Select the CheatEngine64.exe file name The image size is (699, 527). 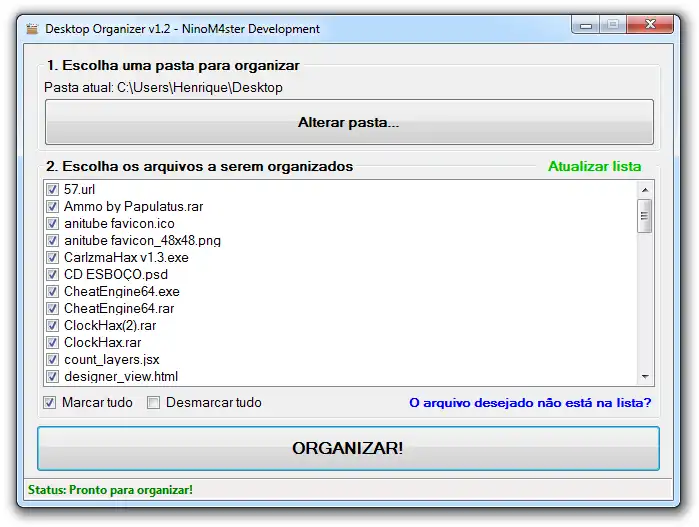(x=122, y=291)
